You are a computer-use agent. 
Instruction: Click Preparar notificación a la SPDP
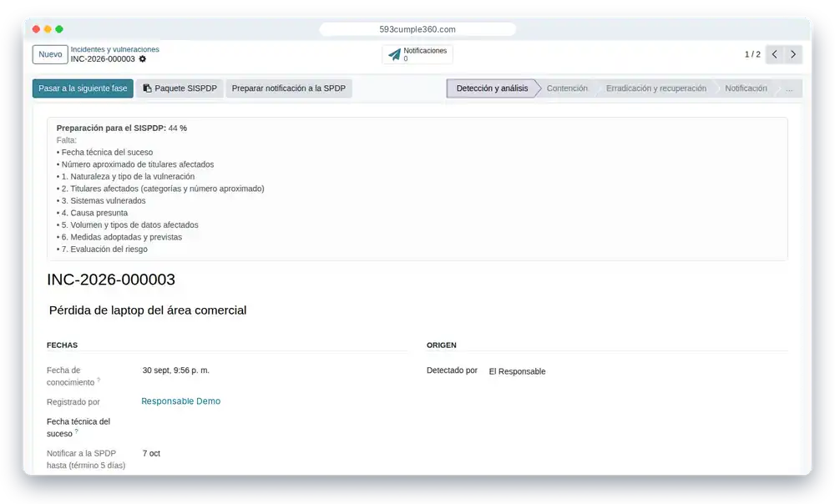[x=289, y=88]
